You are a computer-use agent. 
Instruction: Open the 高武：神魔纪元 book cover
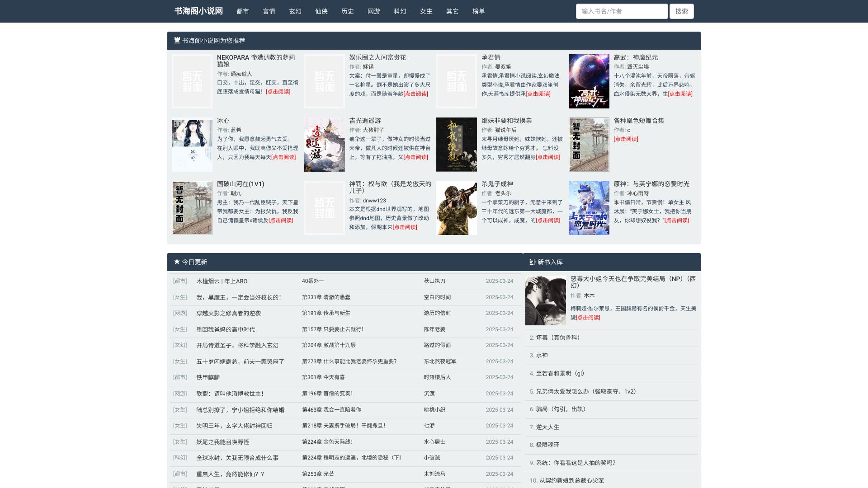[x=589, y=81]
